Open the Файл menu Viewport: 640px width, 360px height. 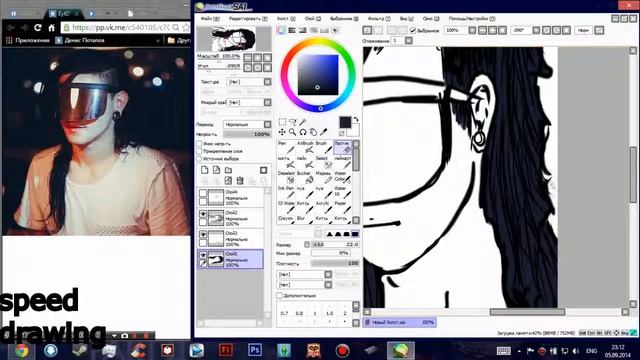click(x=210, y=19)
